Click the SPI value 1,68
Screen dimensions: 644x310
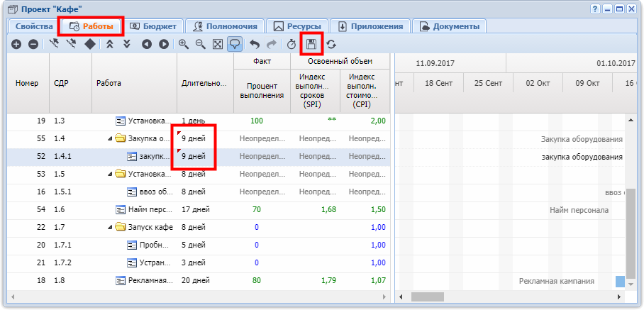pos(329,210)
